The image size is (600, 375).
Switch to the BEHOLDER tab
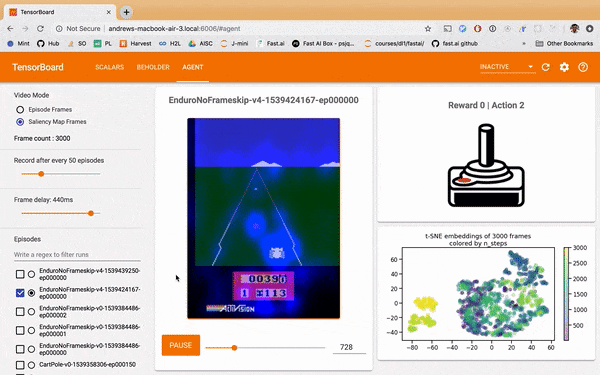click(153, 67)
